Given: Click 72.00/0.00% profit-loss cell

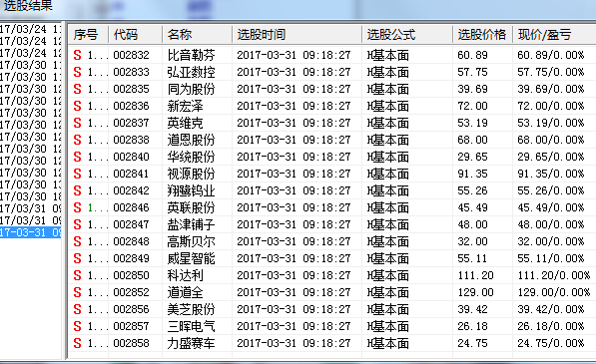Looking at the screenshot, I should coord(551,106).
